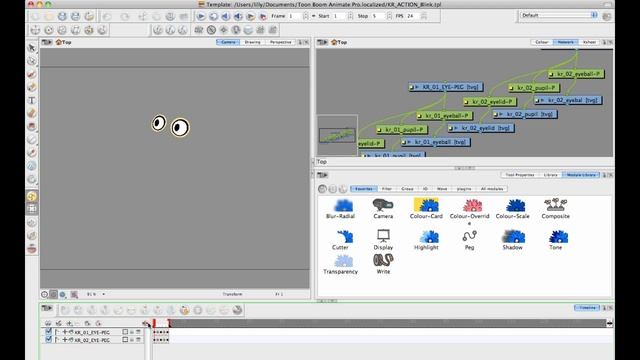Click the orange-highlighted icon in timeline toolbar

coord(184,310)
